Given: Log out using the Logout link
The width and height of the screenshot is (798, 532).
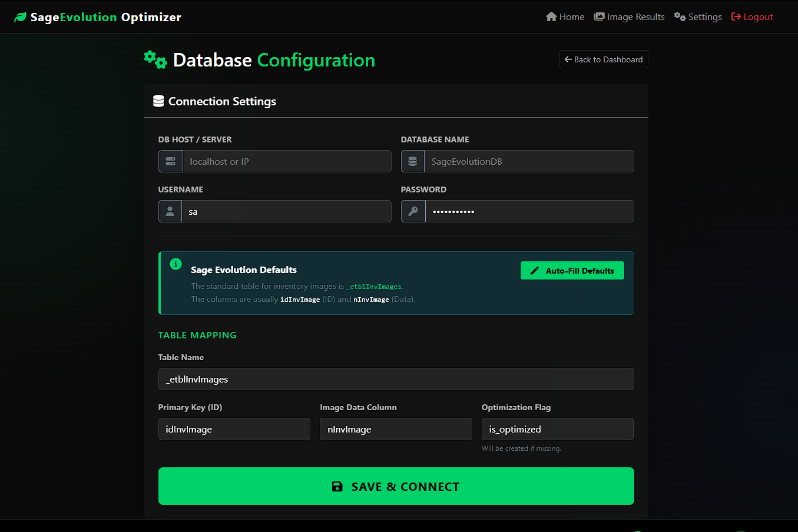Looking at the screenshot, I should tap(752, 17).
